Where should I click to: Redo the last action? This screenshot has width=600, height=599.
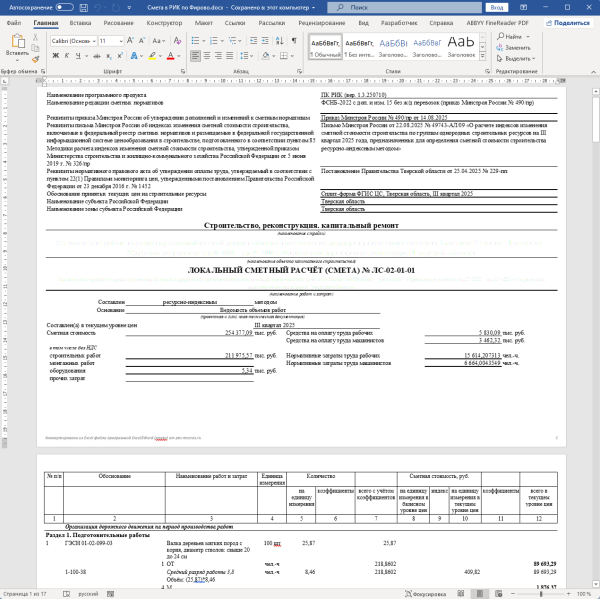point(116,7)
